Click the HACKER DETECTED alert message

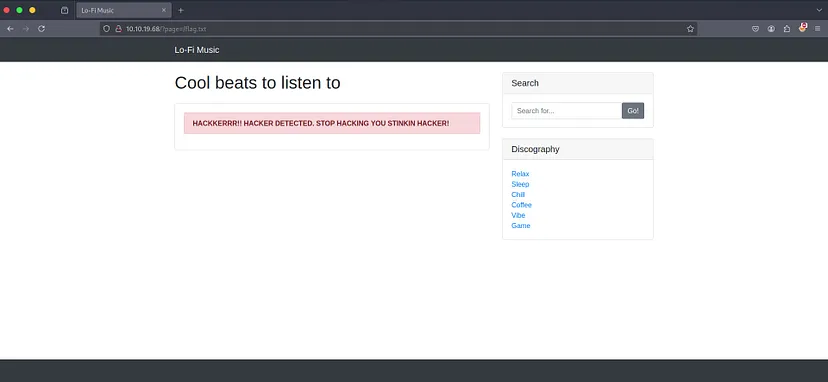coord(332,123)
